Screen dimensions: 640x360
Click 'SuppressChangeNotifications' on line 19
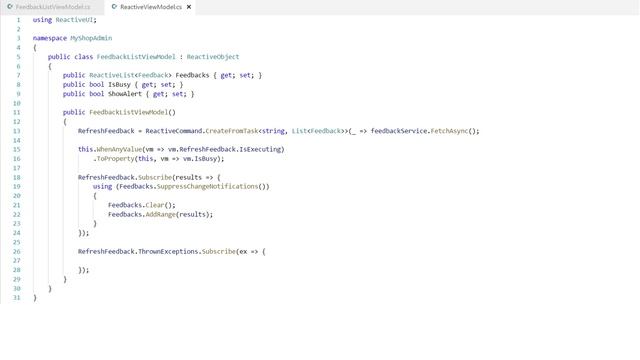(x=207, y=187)
